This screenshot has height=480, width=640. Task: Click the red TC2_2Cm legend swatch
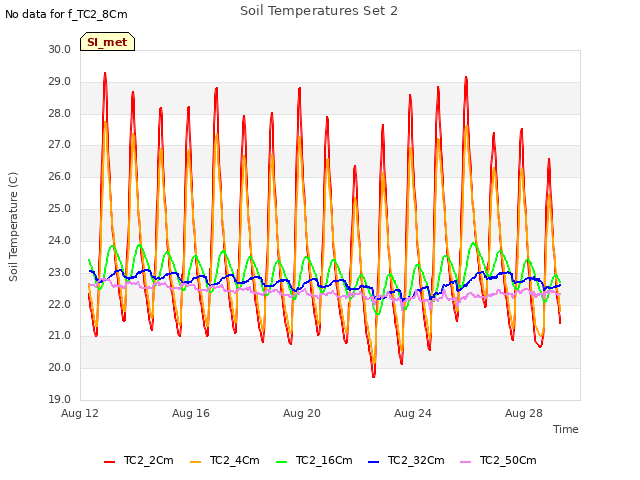pos(109,462)
